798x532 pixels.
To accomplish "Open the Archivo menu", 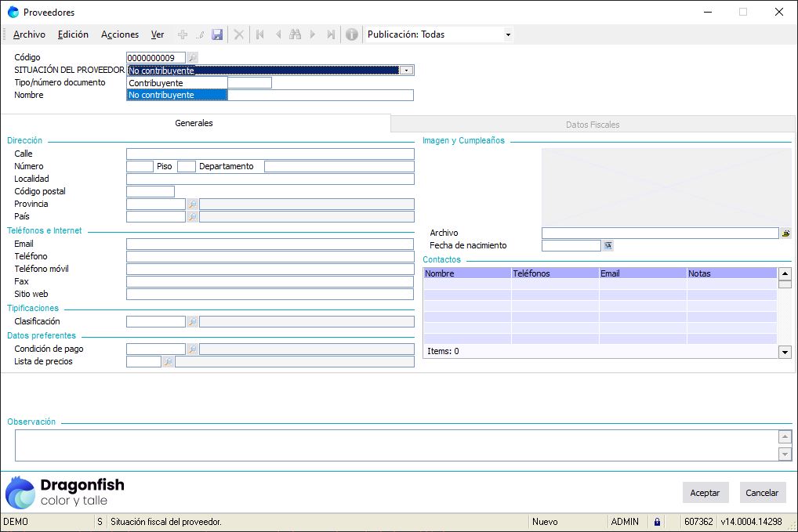I will tap(29, 34).
